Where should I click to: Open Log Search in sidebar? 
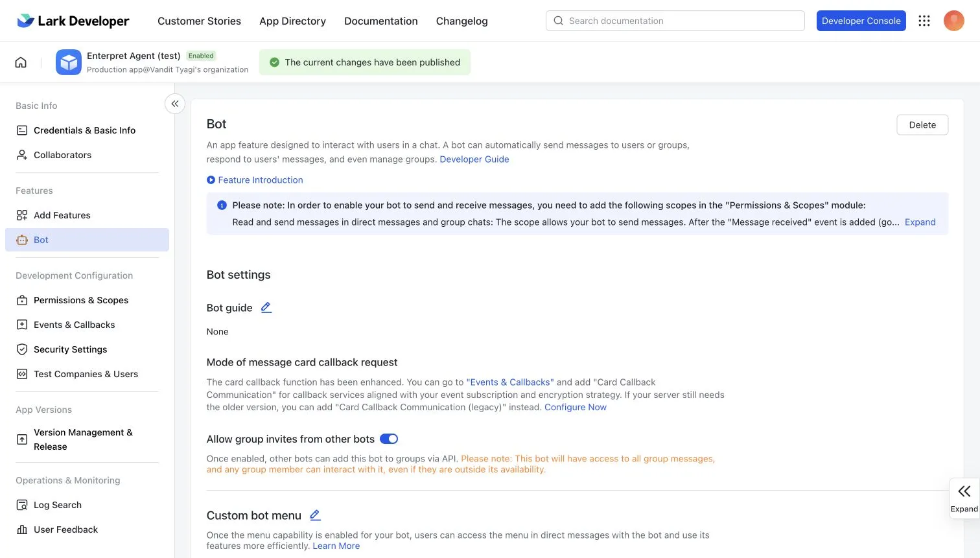(87, 505)
